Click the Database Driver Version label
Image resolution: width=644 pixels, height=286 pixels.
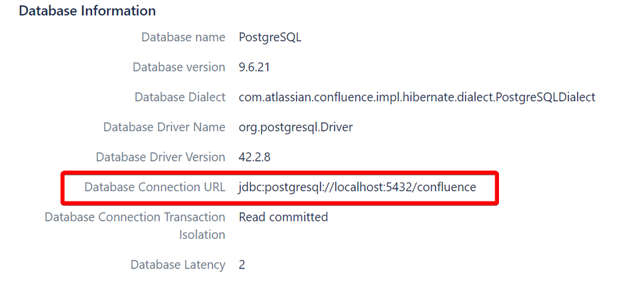click(161, 157)
